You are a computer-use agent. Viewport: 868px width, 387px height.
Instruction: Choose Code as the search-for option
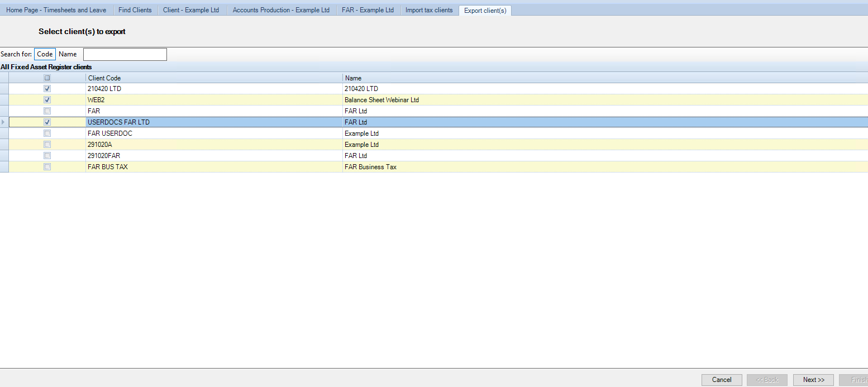tap(45, 54)
